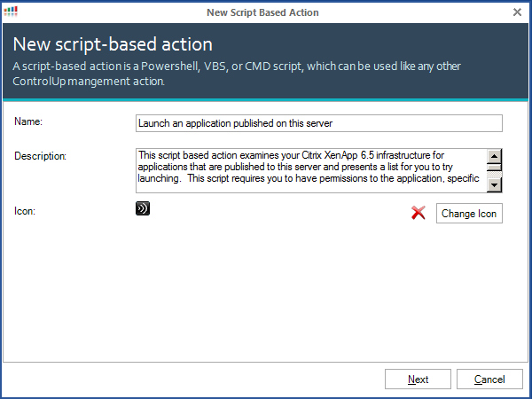This screenshot has height=399, width=532.
Task: Click the "New script-based action" heading
Action: [113, 45]
